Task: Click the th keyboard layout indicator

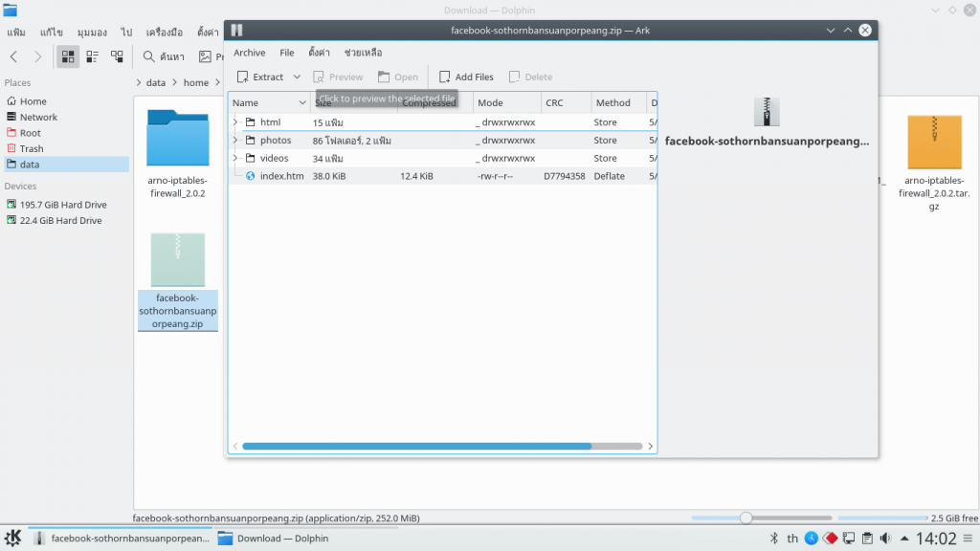Action: [792, 538]
